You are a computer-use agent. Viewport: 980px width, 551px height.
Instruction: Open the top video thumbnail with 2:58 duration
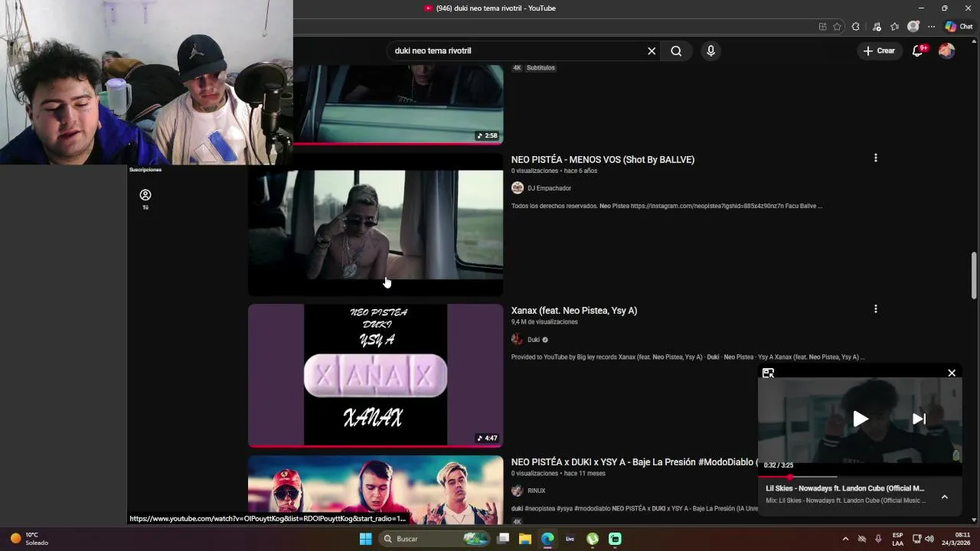(x=398, y=105)
